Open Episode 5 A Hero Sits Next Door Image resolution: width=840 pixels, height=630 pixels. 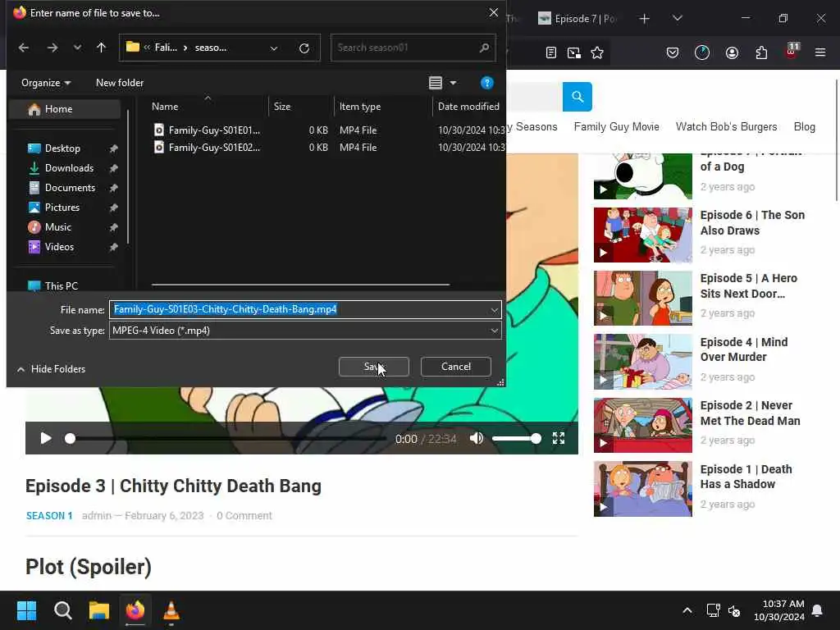[x=748, y=286]
